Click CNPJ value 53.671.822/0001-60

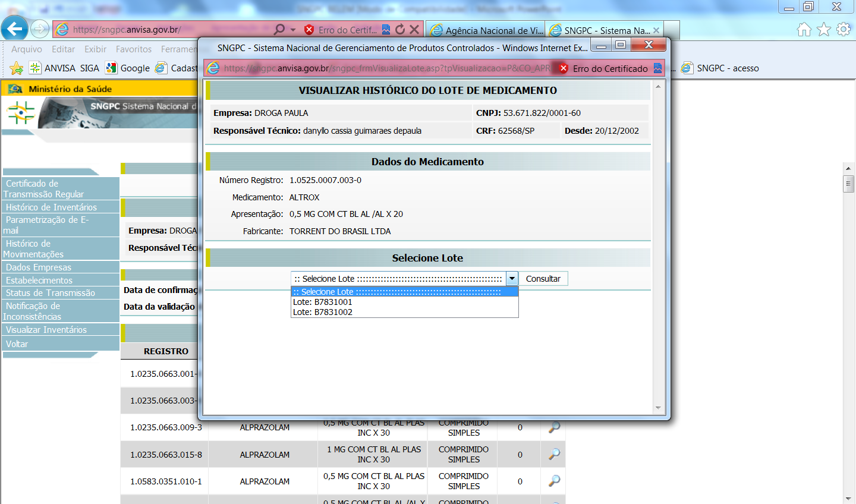[542, 113]
